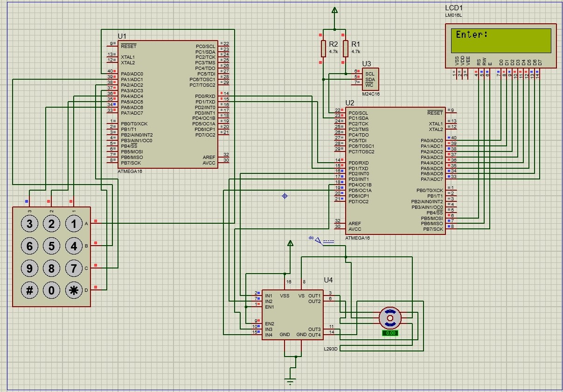This screenshot has width=563, height=392.
Task: Click the M24C16 part name label
Action: (x=371, y=94)
